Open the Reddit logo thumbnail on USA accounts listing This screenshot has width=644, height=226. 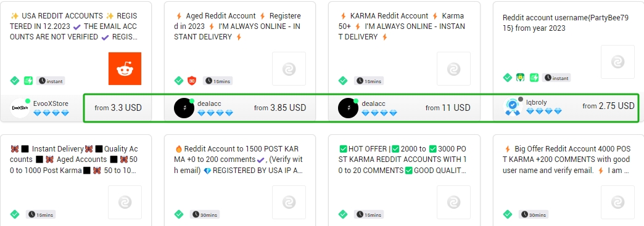click(125, 68)
